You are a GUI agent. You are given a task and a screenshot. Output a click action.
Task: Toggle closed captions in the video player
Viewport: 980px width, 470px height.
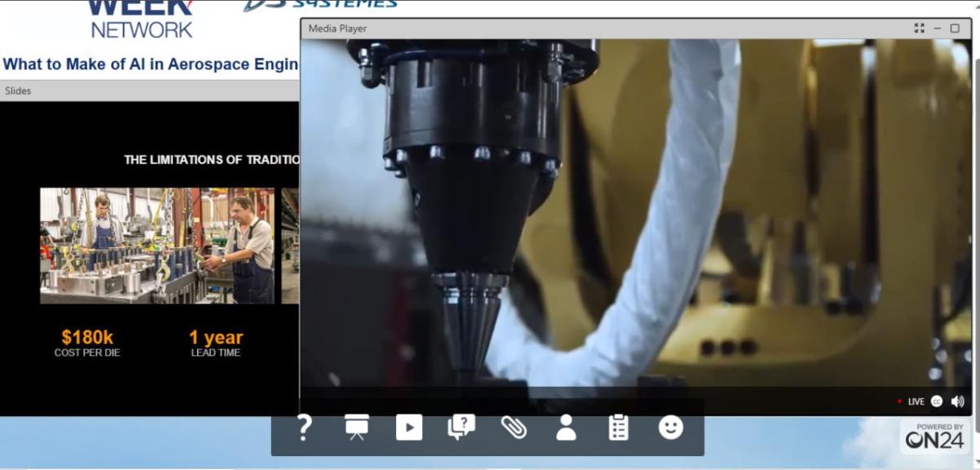tap(937, 401)
